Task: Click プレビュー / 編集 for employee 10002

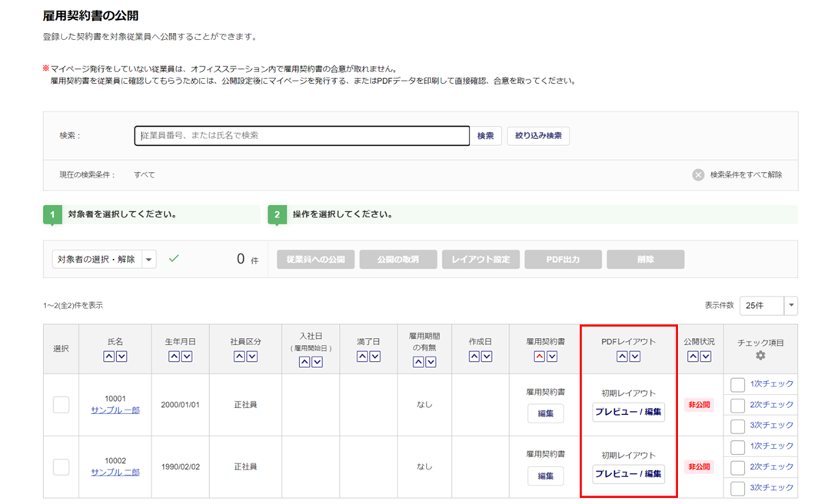Action: (628, 474)
